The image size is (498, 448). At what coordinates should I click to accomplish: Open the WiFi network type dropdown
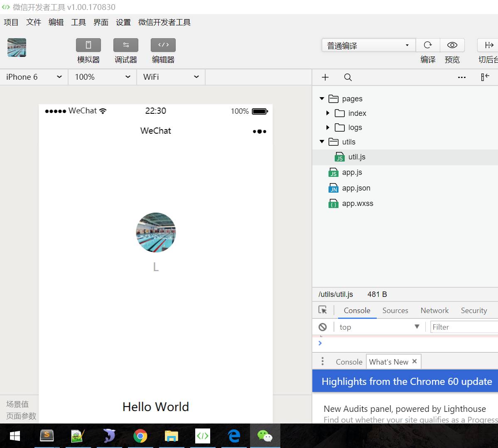[171, 77]
